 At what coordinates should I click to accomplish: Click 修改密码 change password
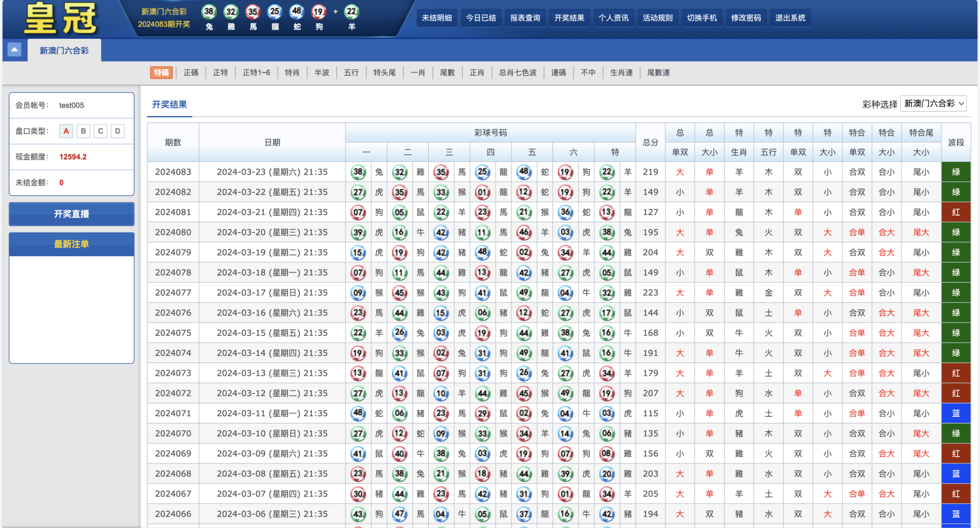point(746,18)
